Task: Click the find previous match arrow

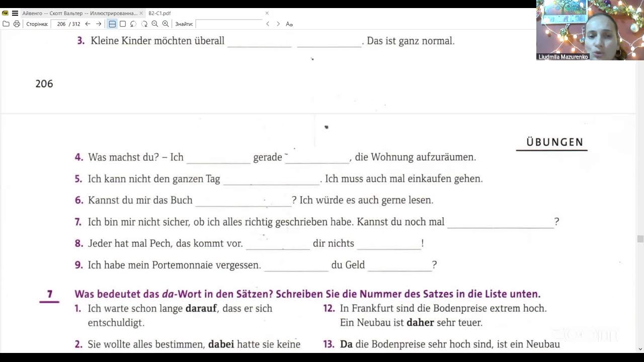Action: (268, 24)
